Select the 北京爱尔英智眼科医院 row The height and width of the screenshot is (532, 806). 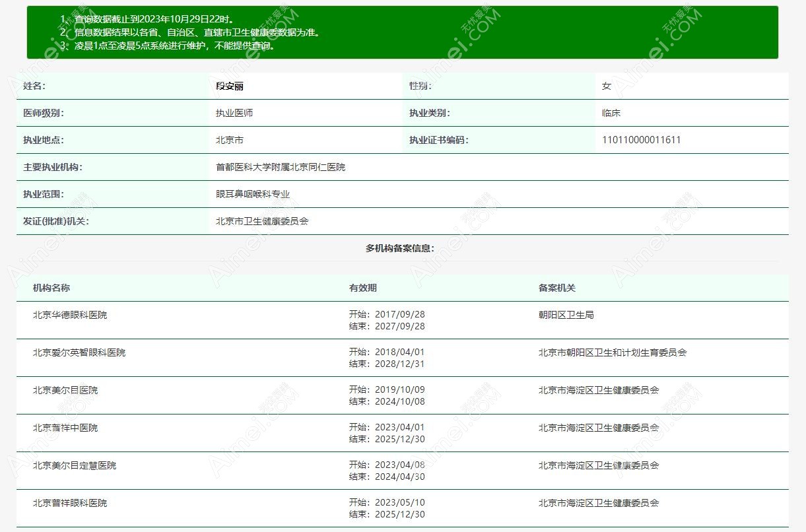tap(403, 358)
